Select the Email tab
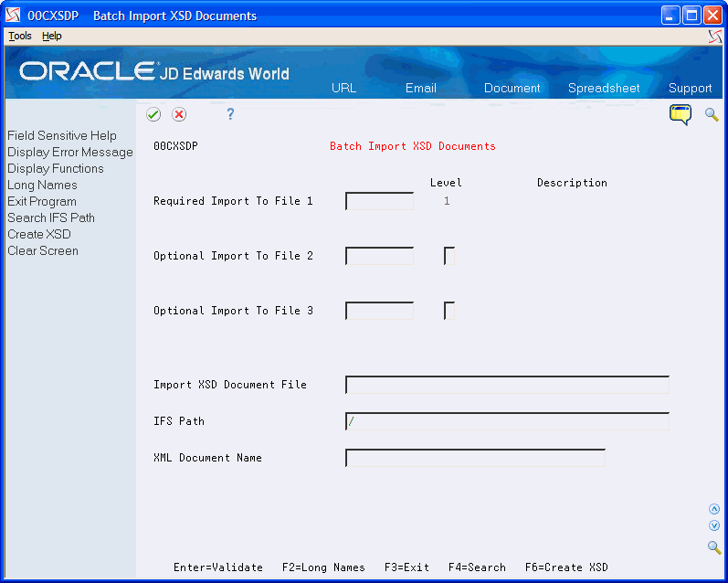The height and width of the screenshot is (583, 728). tap(421, 89)
